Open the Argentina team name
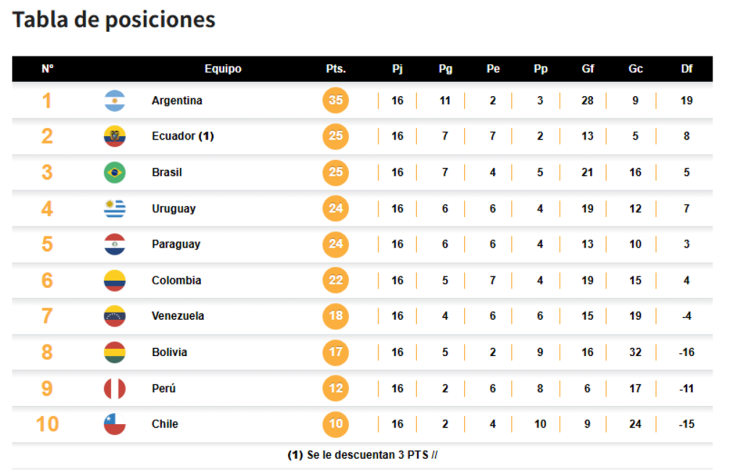Viewport: 730px width, 470px height. 177,101
